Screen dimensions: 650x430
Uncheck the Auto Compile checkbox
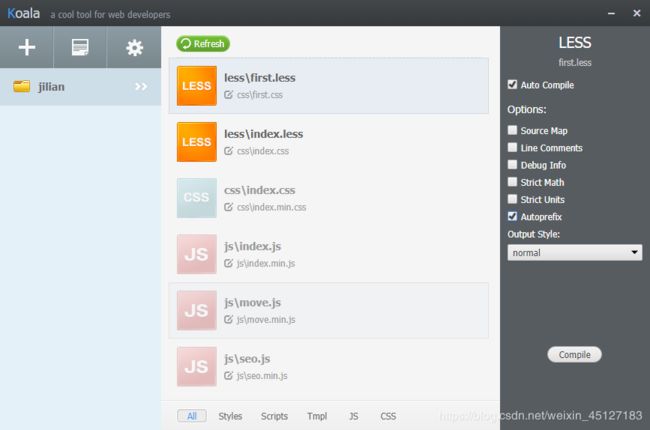(x=512, y=85)
